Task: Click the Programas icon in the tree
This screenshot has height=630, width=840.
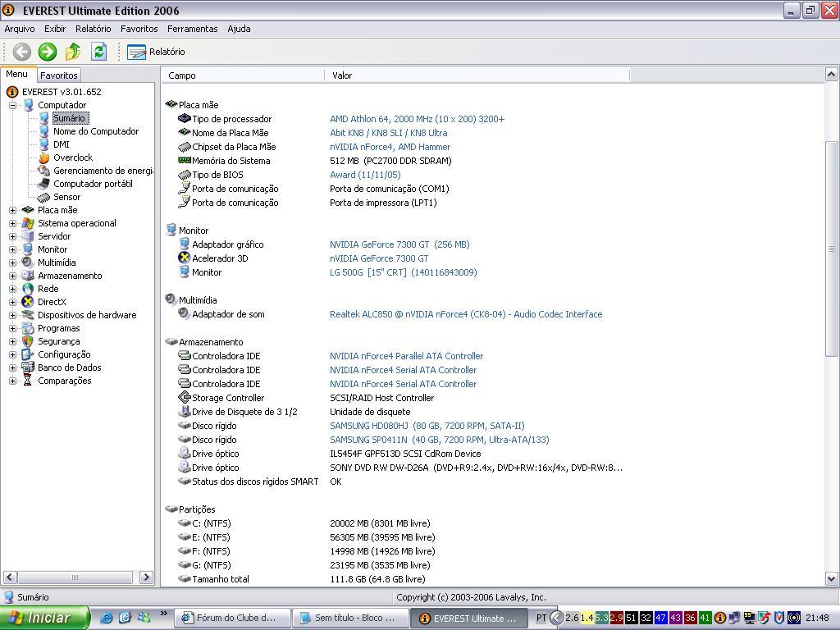Action: 28,328
